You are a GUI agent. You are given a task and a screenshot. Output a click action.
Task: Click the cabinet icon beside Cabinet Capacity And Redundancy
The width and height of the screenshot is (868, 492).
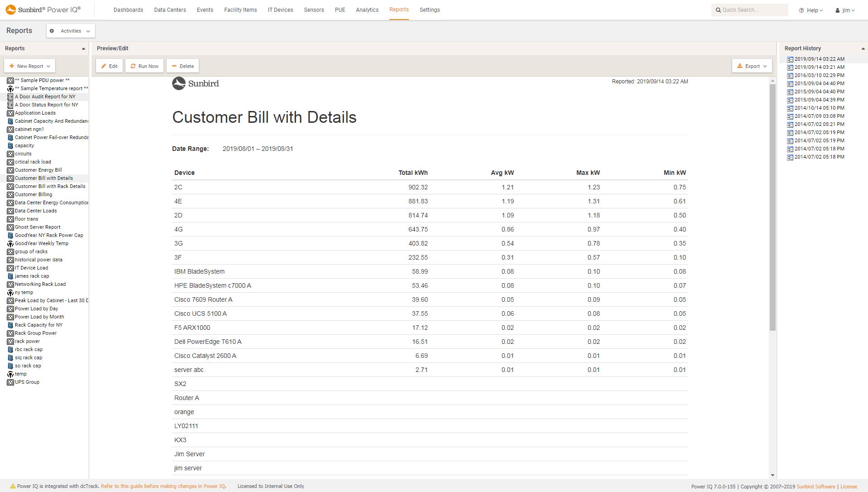tap(11, 121)
